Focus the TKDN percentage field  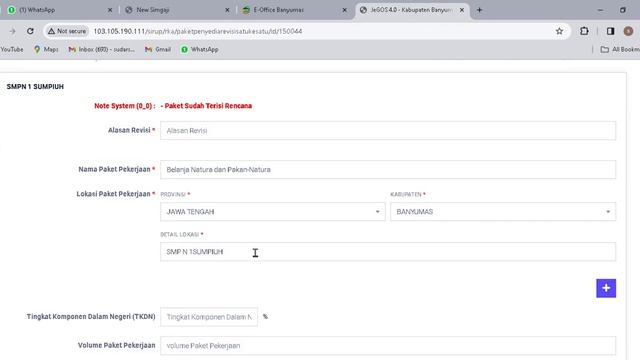point(209,317)
